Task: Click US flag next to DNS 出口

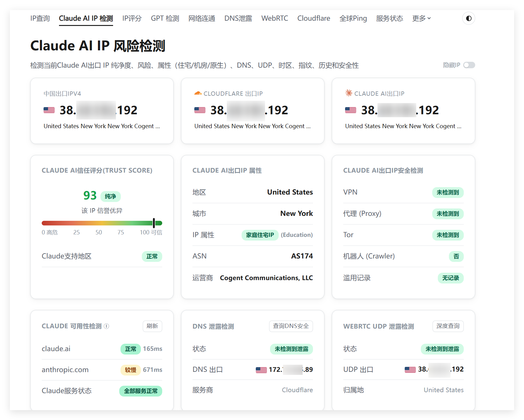Action: [261, 370]
